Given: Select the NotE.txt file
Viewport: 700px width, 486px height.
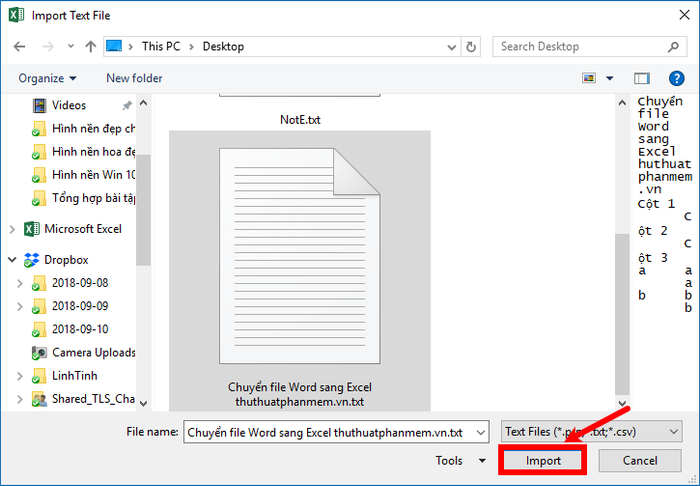Looking at the screenshot, I should (300, 120).
